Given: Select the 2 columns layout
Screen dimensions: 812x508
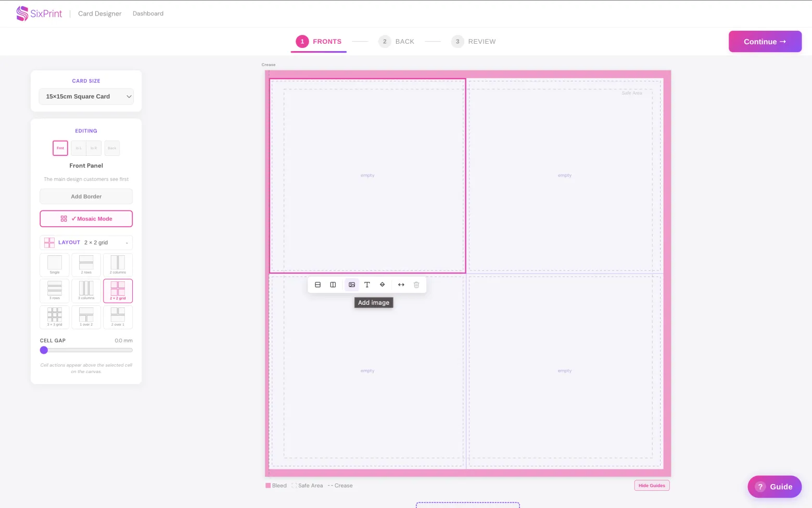Looking at the screenshot, I should [x=118, y=265].
